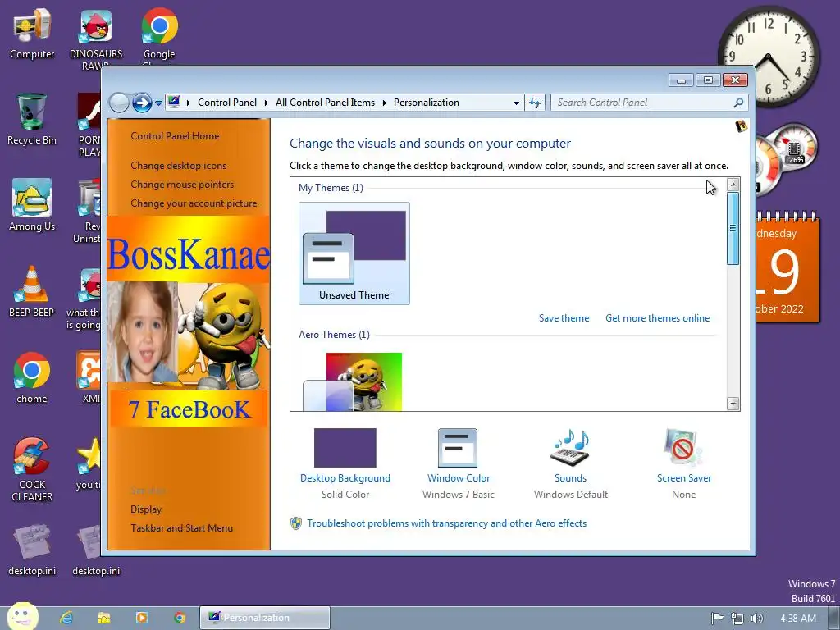Click the Screen Saver icon

(683, 448)
